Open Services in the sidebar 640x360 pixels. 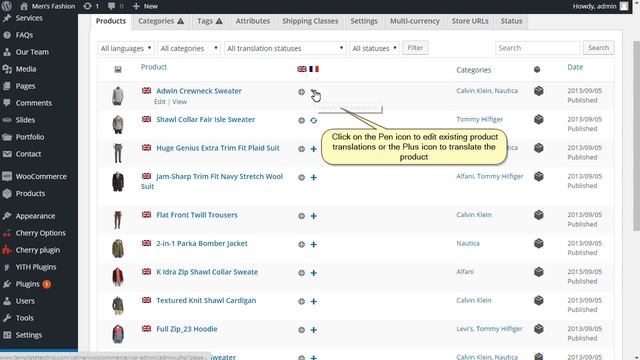[x=29, y=18]
